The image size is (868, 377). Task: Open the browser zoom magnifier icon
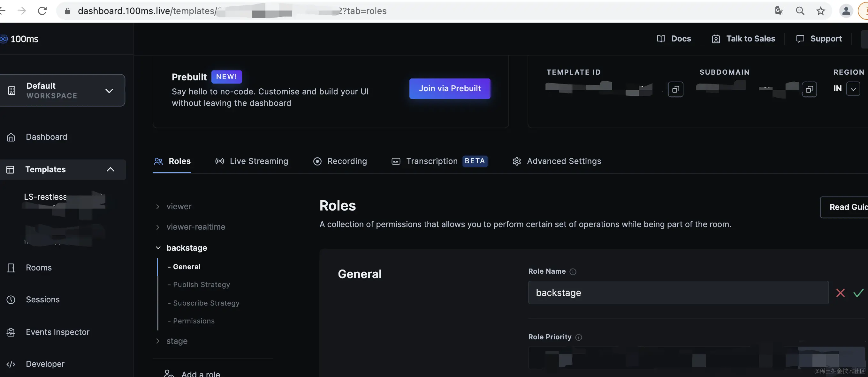pos(800,11)
